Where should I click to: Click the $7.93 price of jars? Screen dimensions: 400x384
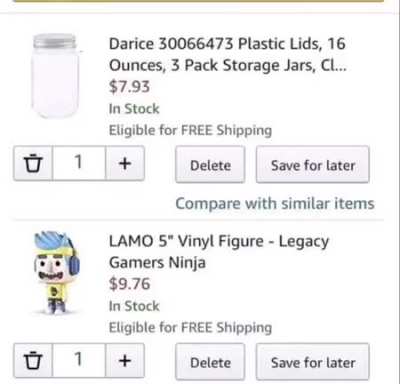tap(129, 87)
